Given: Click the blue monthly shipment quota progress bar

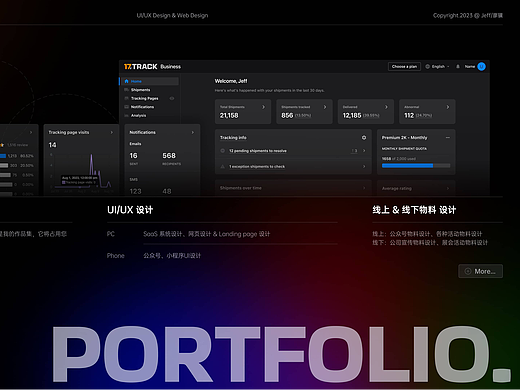Looking at the screenshot, I should click(407, 165).
